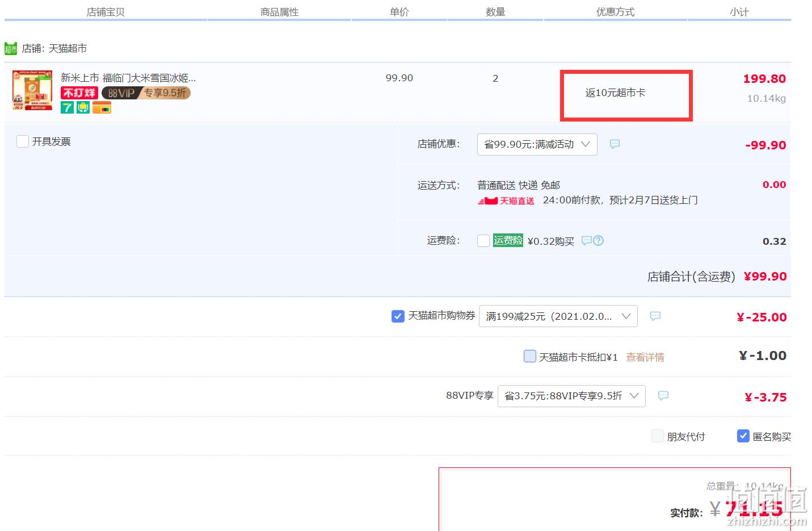Click comment icon beside the coupon dropdown
The image size is (812, 531).
pos(655,316)
